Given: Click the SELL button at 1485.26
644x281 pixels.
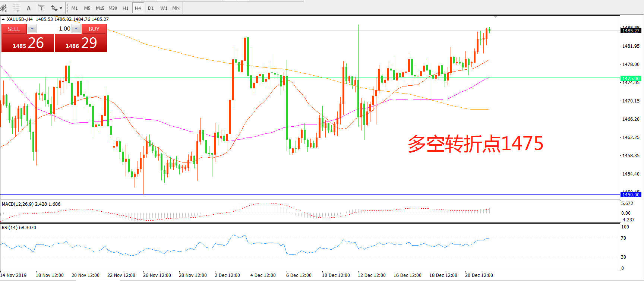Looking at the screenshot, I should click(x=28, y=42).
